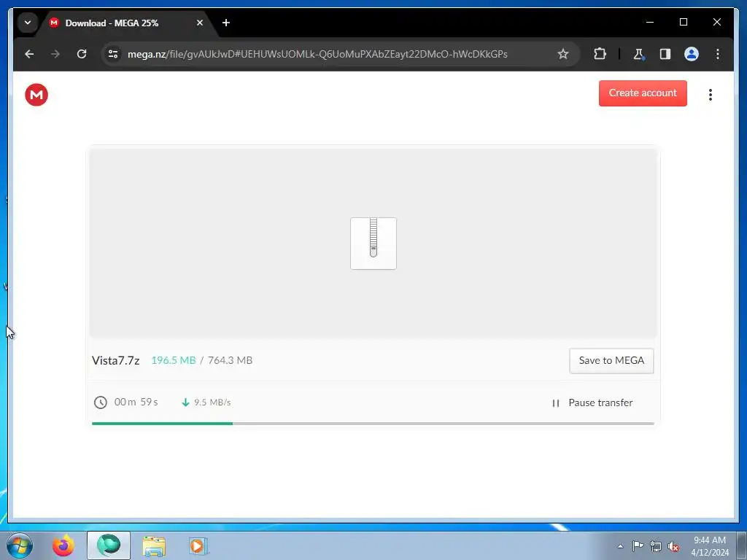Click the 9.5 MB/s speed text
This screenshot has height=560, width=747.
click(212, 402)
